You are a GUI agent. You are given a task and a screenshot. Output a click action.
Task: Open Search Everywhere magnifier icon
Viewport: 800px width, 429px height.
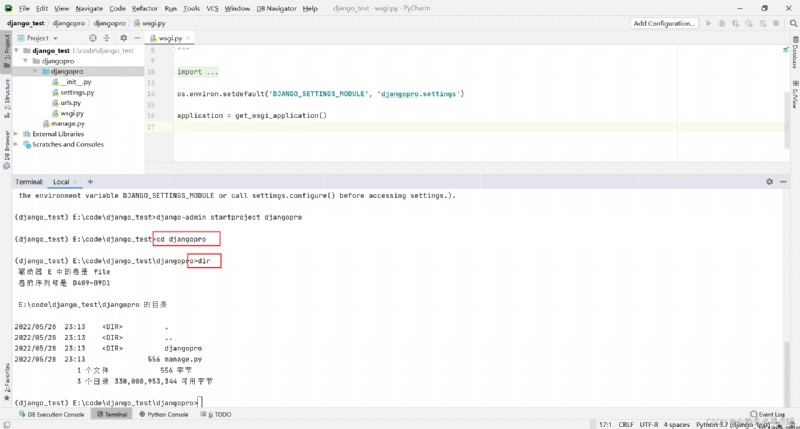793,23
